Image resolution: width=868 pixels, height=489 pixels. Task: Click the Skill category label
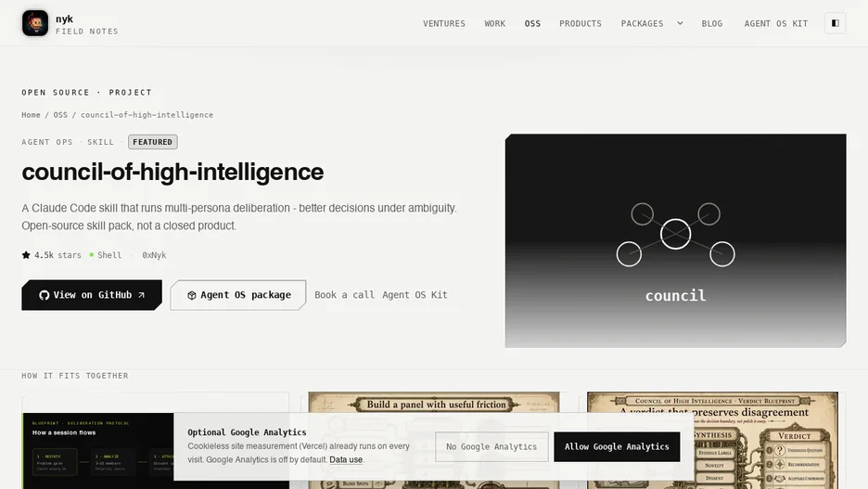[x=100, y=142]
